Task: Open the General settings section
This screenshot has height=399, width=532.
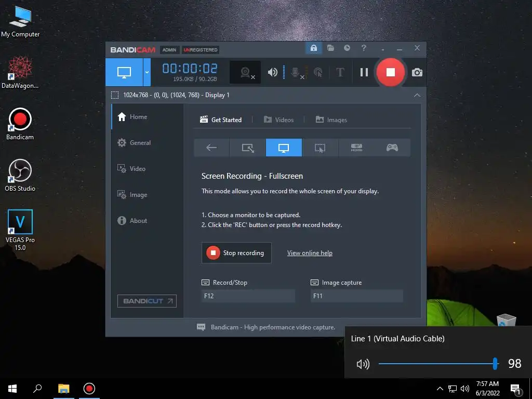Action: click(x=148, y=142)
